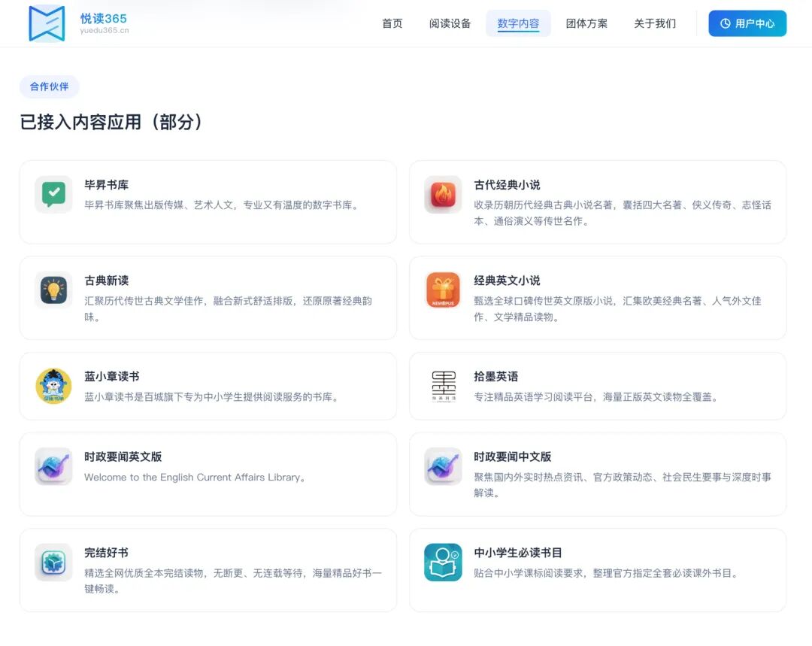Open the 时政要闻英文版 app icon
812x646 pixels.
tap(53, 466)
